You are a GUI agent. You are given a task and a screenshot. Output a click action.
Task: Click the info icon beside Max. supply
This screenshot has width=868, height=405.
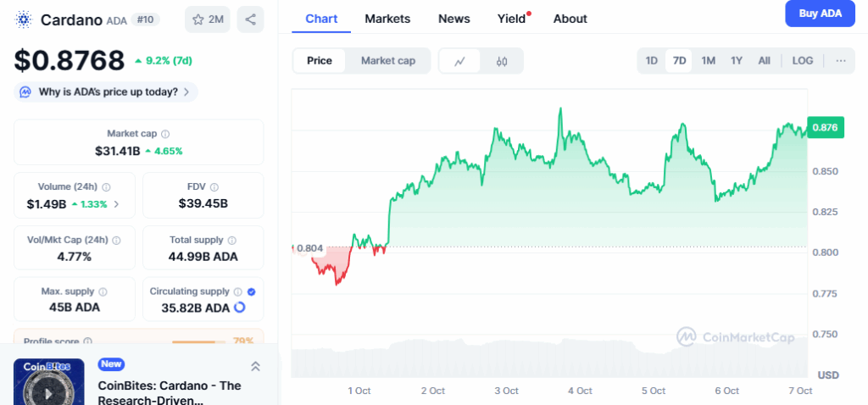click(103, 291)
